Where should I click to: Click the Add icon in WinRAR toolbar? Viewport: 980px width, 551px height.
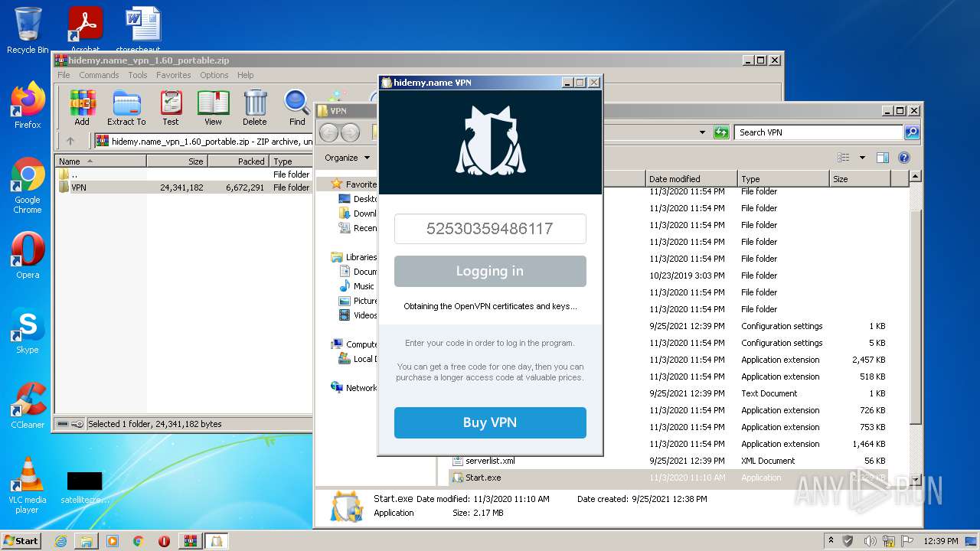[82, 107]
